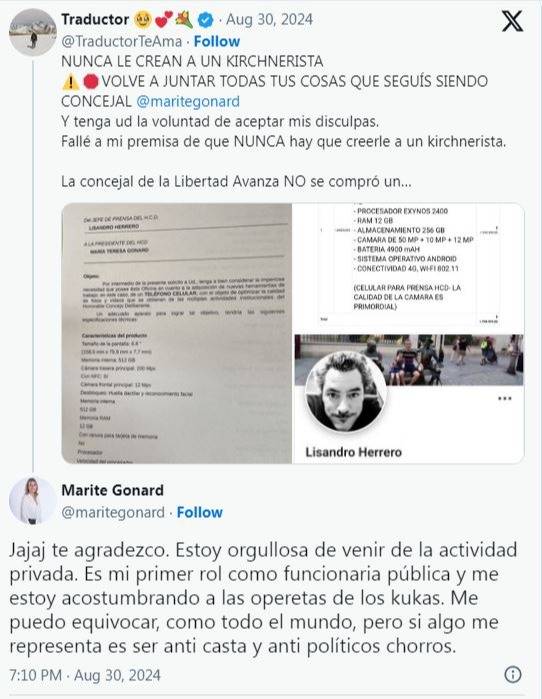Open Traductor's profile avatar
The image size is (542, 699).
tap(33, 32)
